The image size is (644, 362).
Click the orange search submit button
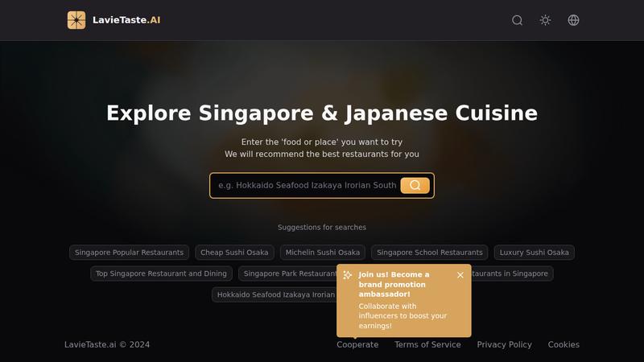415,186
